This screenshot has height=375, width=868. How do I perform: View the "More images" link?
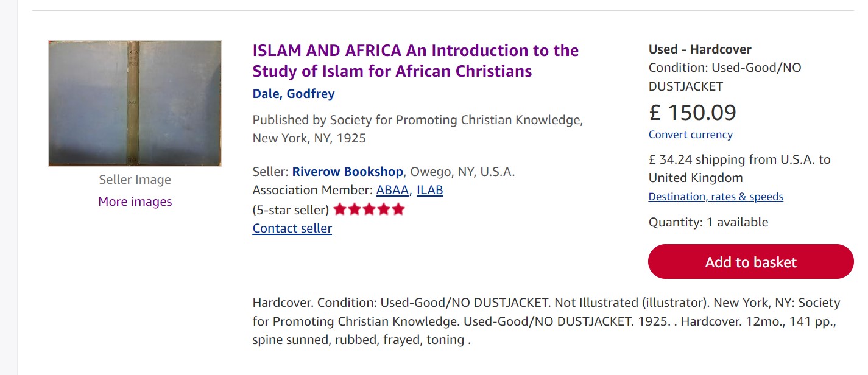point(135,202)
